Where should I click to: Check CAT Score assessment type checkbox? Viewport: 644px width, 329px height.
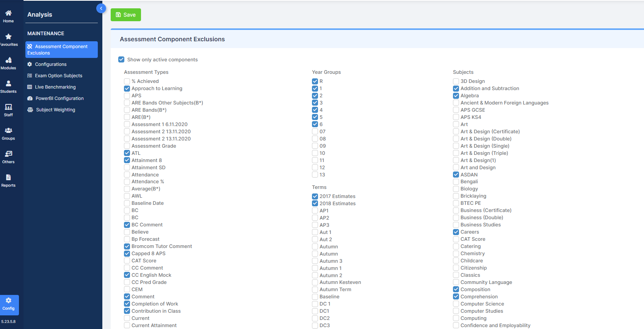click(127, 261)
